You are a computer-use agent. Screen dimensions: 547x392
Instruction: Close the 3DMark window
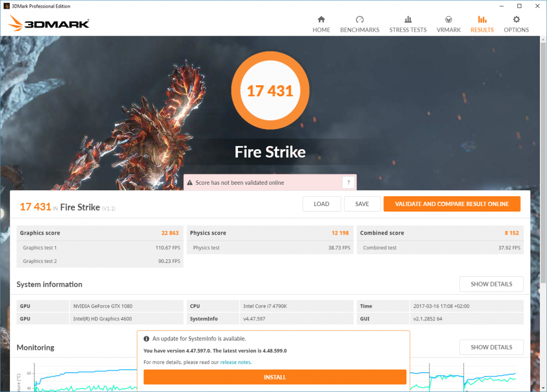pyautogui.click(x=537, y=6)
